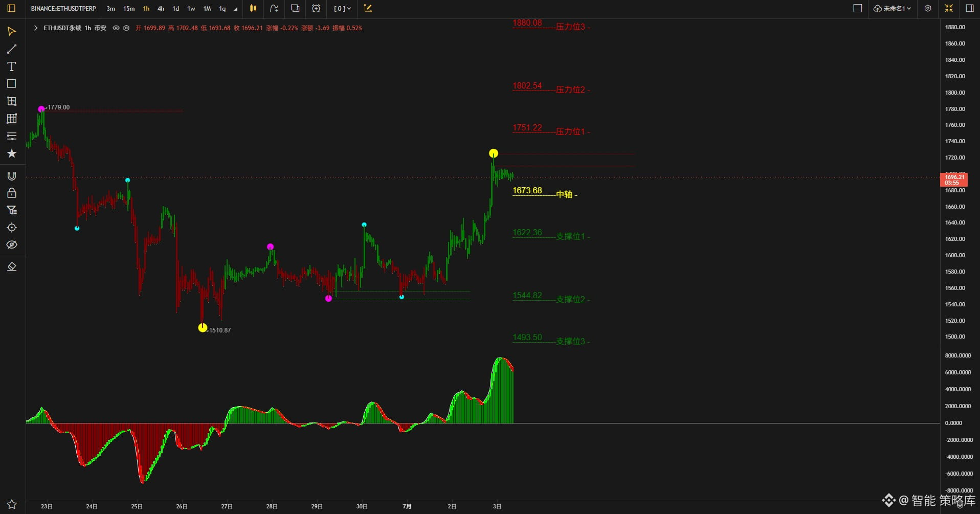980x514 pixels.
Task: Open chart settings hexagon gear
Action: pos(928,8)
